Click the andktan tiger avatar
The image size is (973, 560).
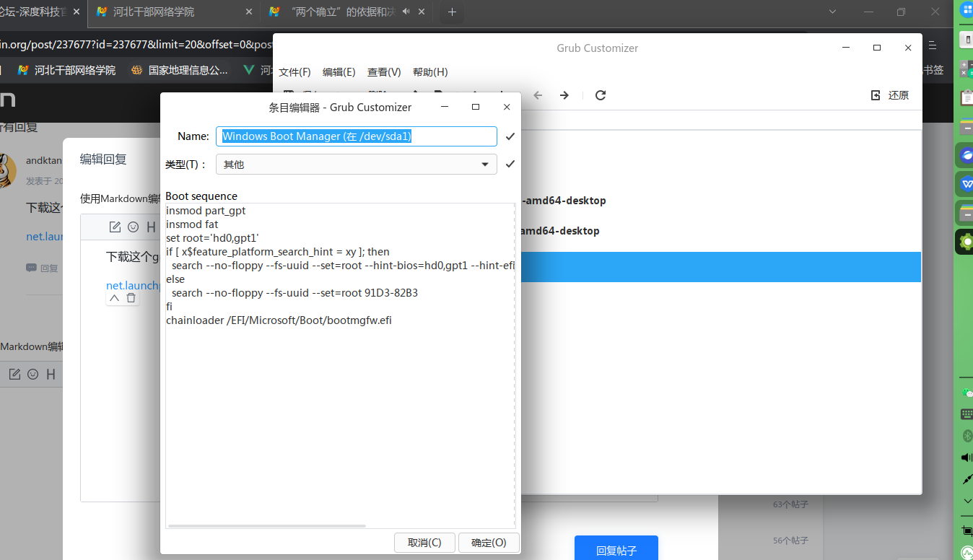[7, 170]
